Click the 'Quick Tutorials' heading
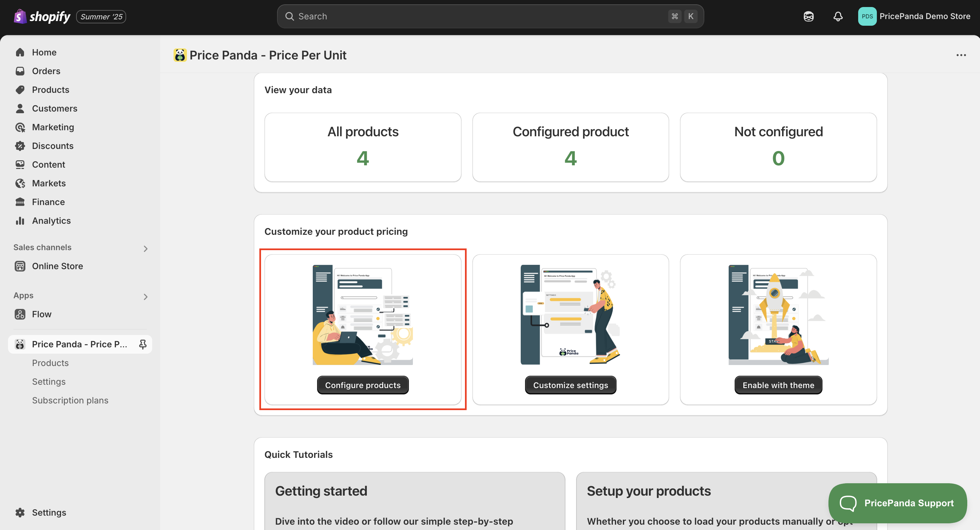The image size is (980, 530). [x=298, y=455]
